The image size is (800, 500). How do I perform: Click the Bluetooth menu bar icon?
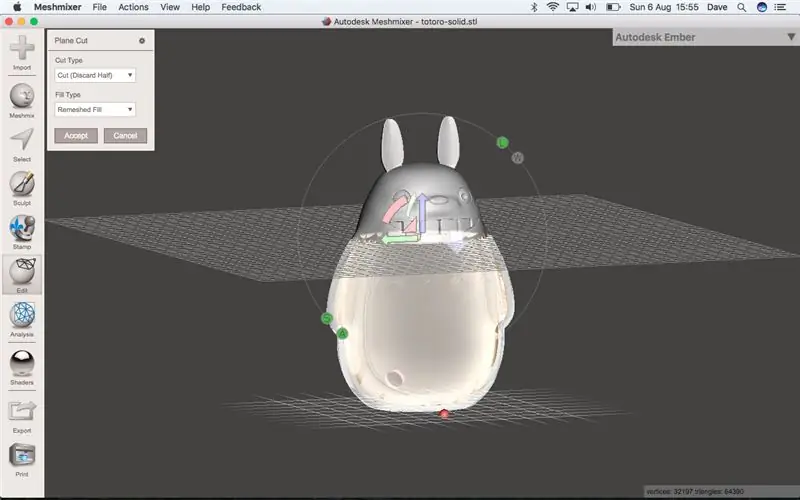pos(534,7)
